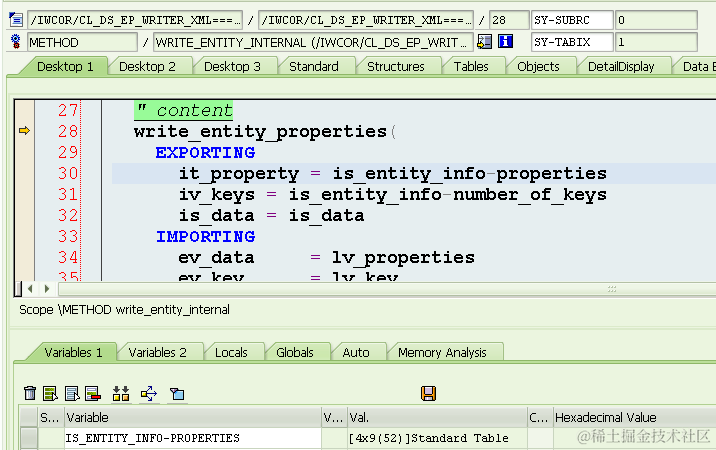This screenshot has height=450, width=716.
Task: Click the Val. column header
Action: click(x=437, y=417)
